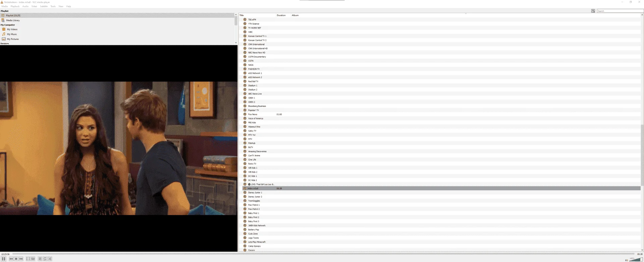
Task: Open the Help menu
Action: tap(69, 6)
